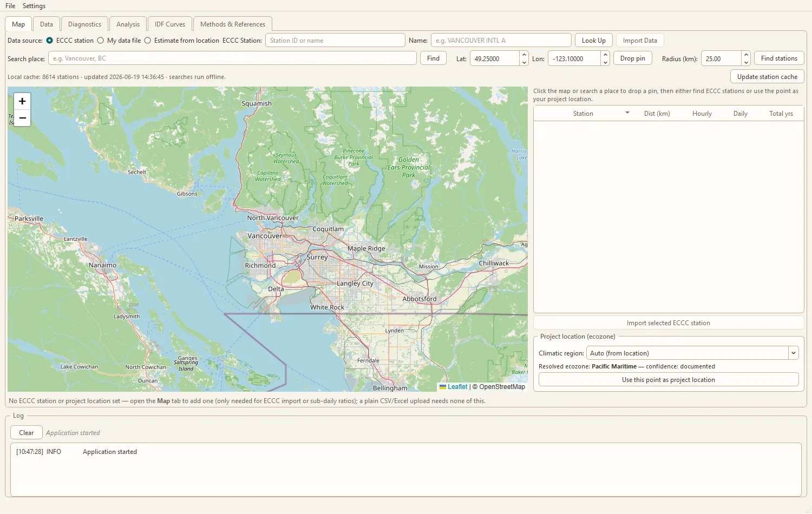Increase radius with up arrow
Image resolution: width=812 pixels, height=514 pixels.
click(x=746, y=55)
